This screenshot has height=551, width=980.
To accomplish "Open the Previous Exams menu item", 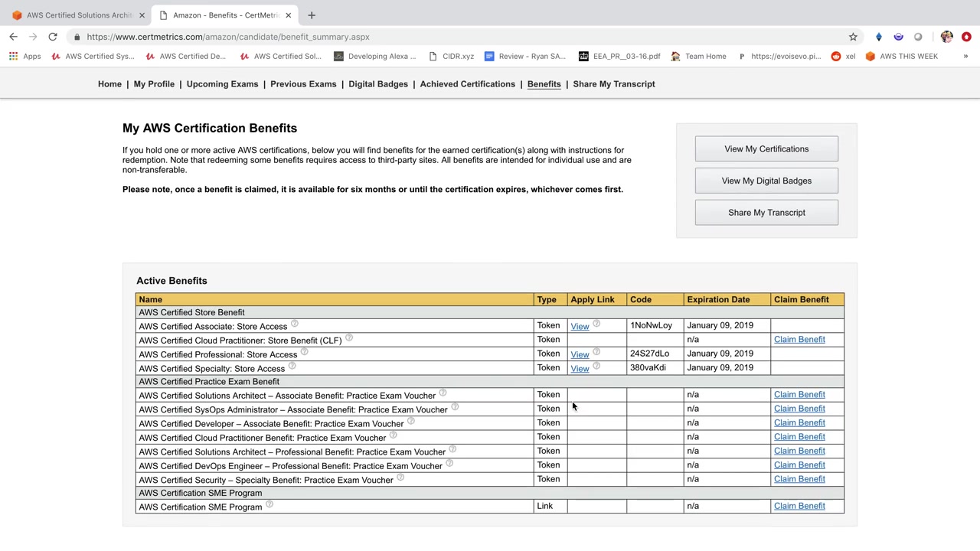I will pos(302,84).
